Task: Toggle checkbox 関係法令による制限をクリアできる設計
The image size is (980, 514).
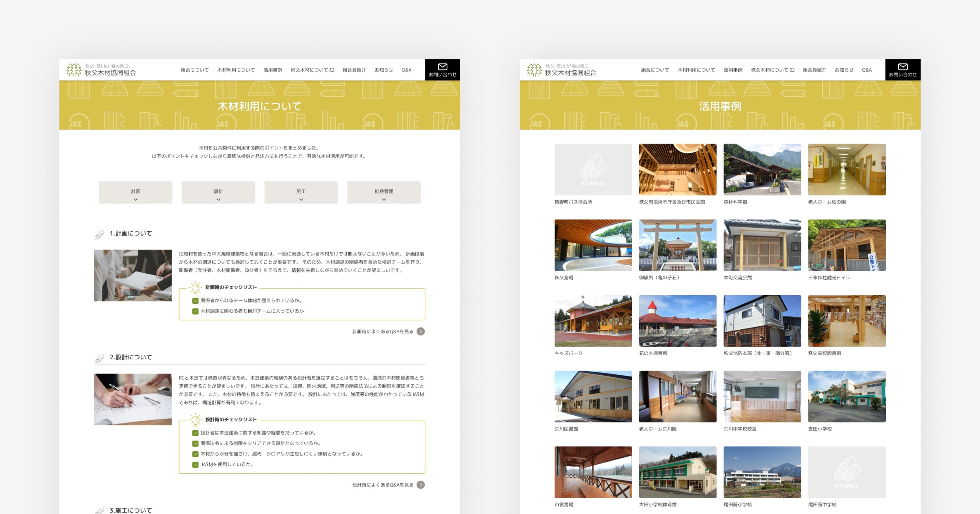Action: point(195,443)
